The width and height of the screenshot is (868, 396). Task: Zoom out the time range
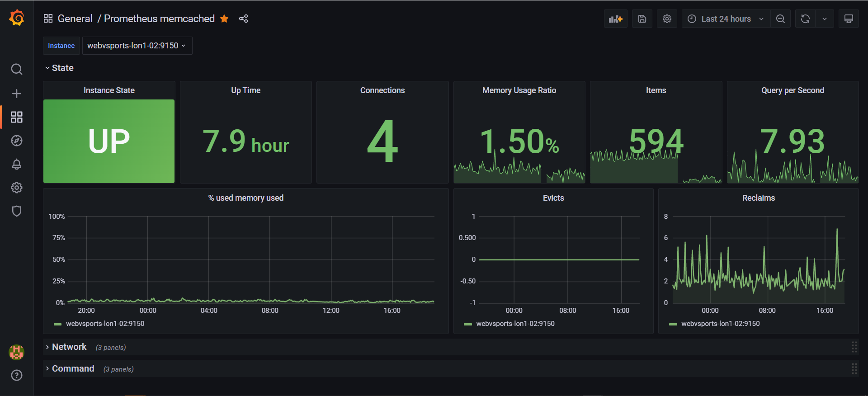tap(780, 19)
